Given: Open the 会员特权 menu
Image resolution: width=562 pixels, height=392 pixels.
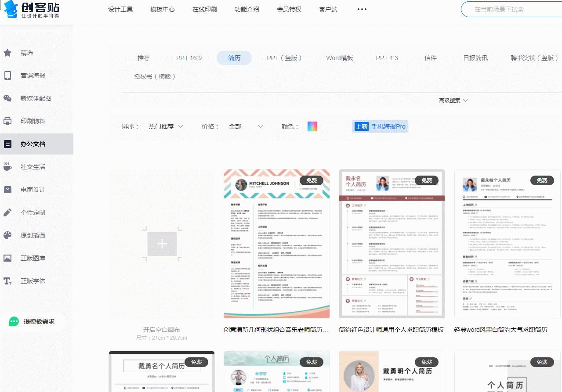Looking at the screenshot, I should (x=289, y=9).
